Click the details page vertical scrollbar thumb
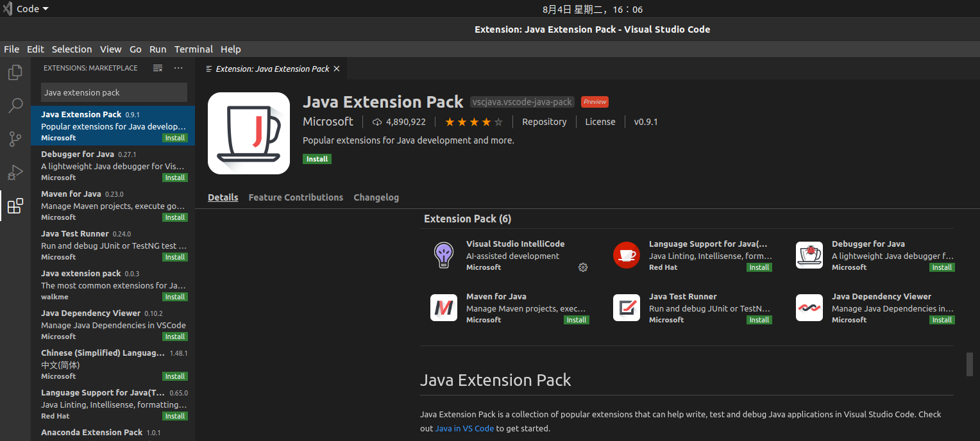The width and height of the screenshot is (980, 441). [970, 364]
